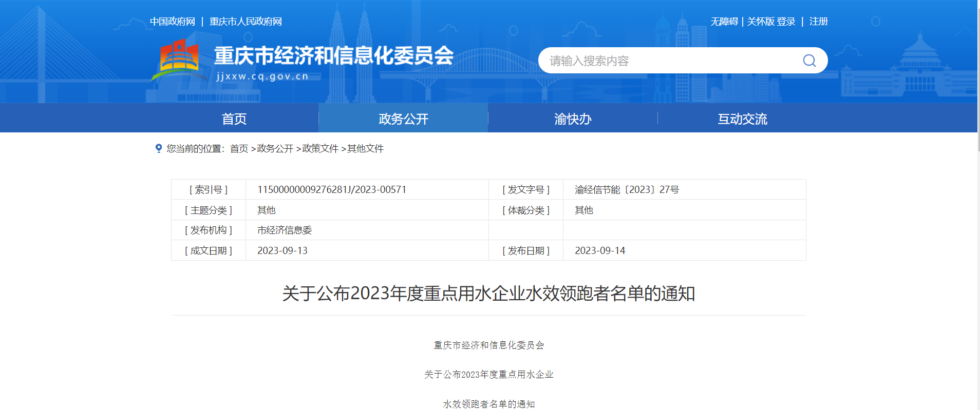Click the 登录 login link
Screen dimensions: 980x410
tap(786, 22)
